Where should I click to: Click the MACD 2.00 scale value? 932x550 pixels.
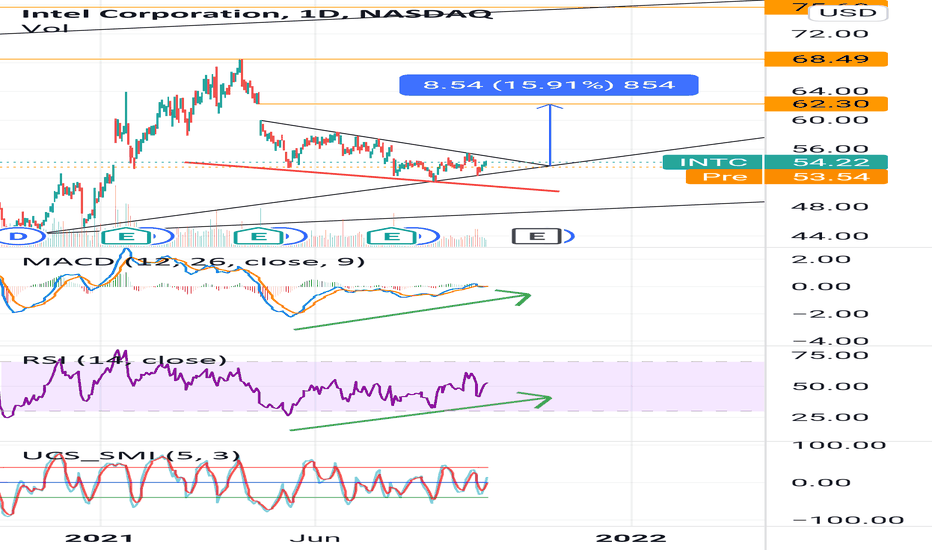(x=830, y=259)
